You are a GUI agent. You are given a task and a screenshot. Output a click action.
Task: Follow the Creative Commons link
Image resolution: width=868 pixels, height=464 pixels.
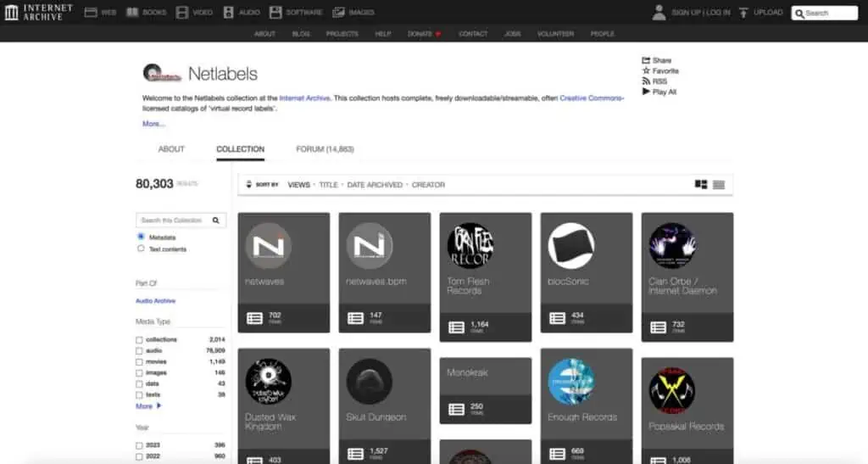[592, 98]
